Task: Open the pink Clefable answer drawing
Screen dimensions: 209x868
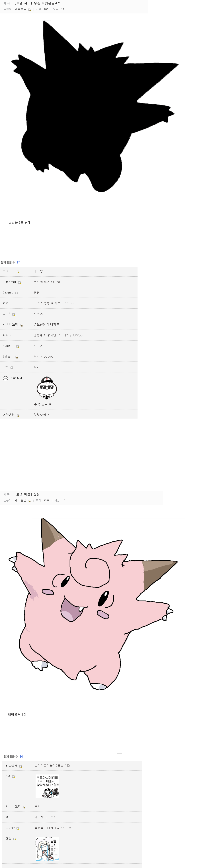Action: (x=93, y=604)
